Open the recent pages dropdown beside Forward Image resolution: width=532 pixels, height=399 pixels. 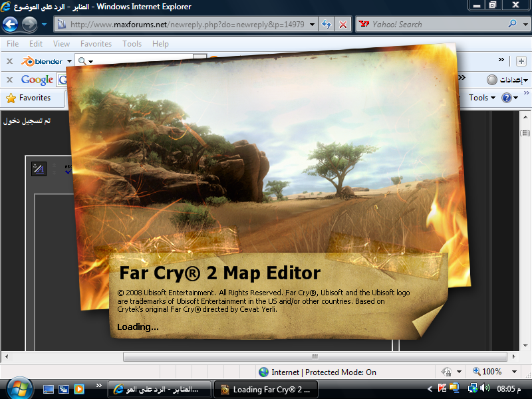(x=44, y=25)
